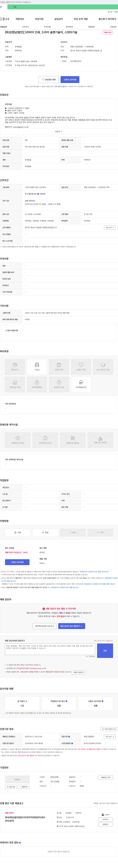Open the 직업 능력 개발 menu

coord(81,19)
